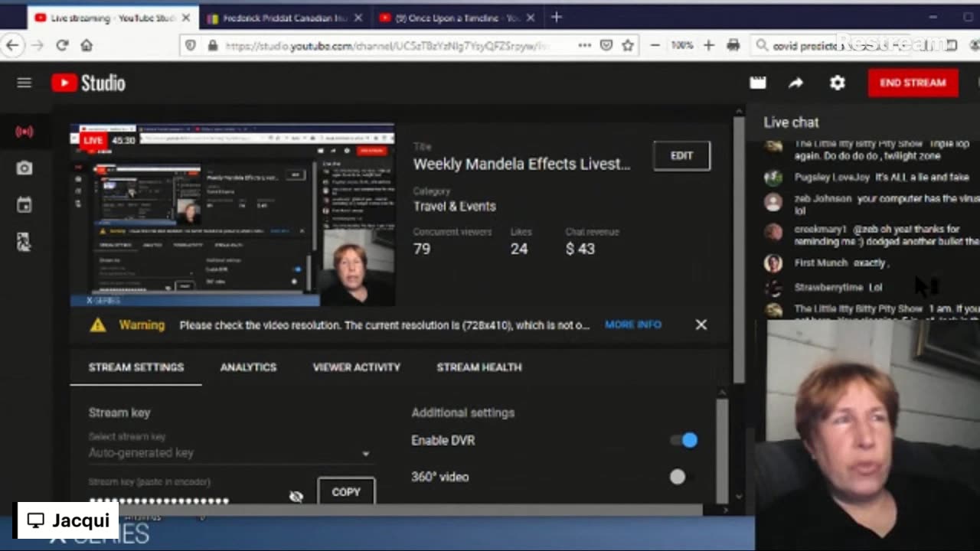Click Pugsley LoveJoy chat message
Screen dimensions: 980x551
pyautogui.click(x=871, y=177)
